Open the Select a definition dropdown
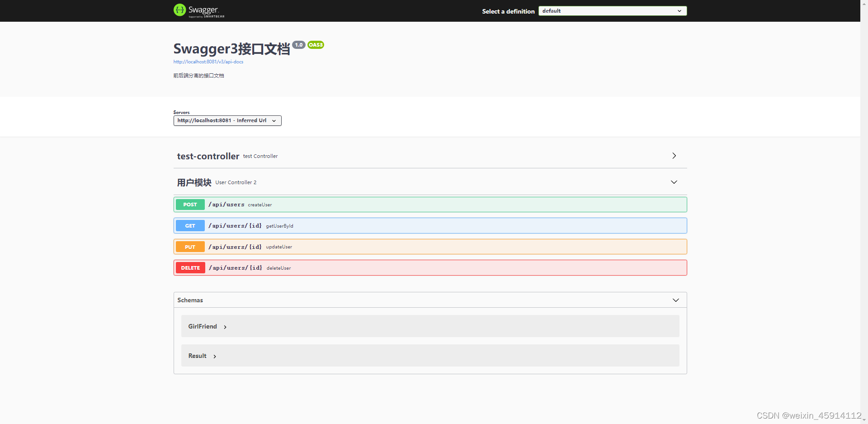This screenshot has width=868, height=424. click(x=613, y=11)
